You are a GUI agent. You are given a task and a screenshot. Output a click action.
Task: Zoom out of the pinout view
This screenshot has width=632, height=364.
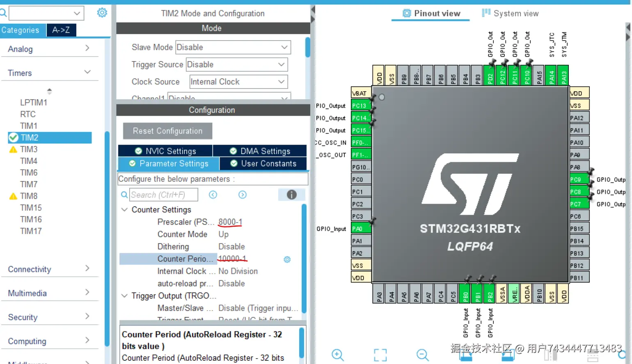[422, 355]
